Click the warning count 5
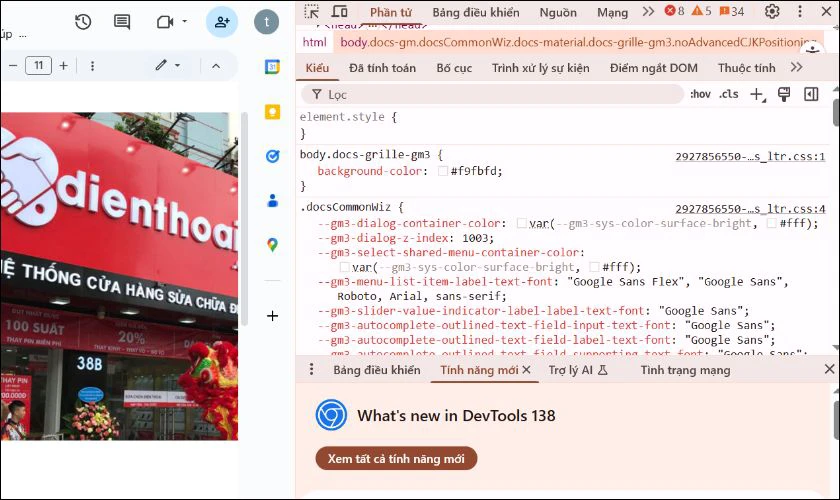 [701, 11]
